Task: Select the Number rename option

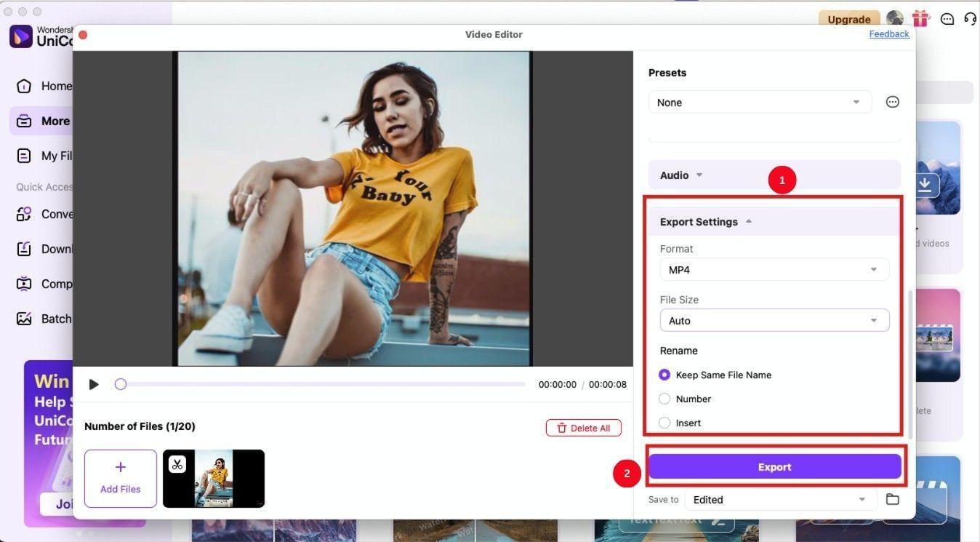Action: coord(685,399)
